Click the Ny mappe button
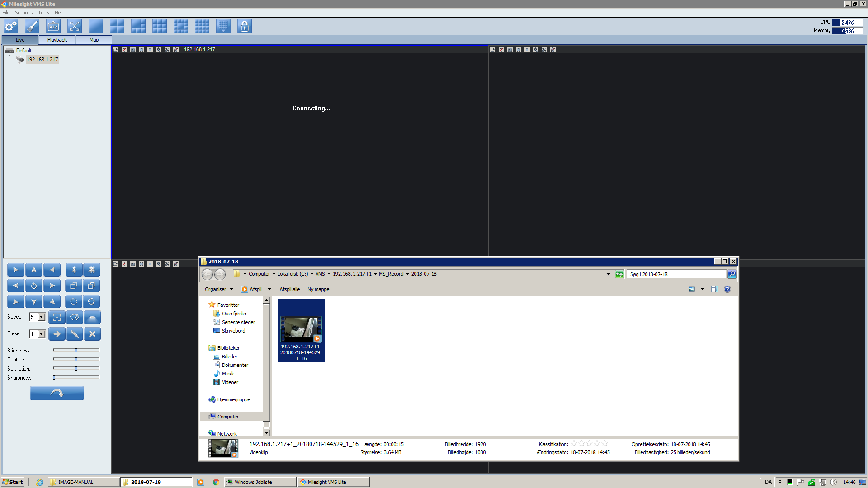This screenshot has height=488, width=868. pos(318,290)
